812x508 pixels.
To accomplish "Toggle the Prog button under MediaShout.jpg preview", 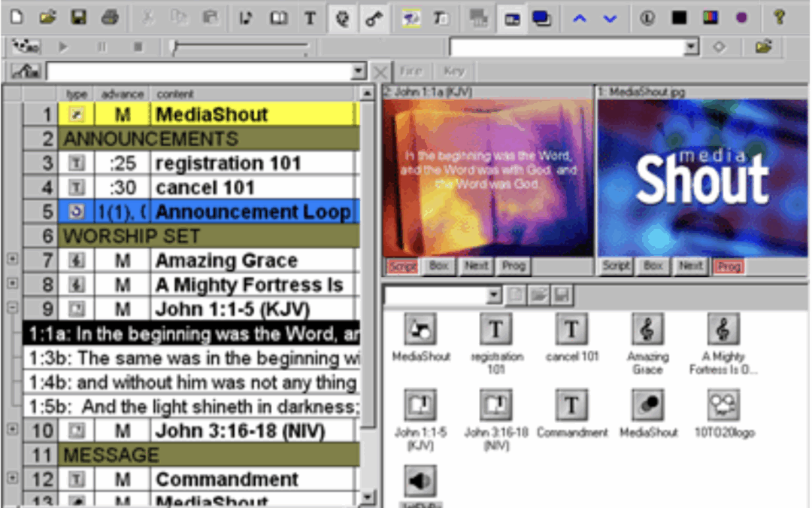I will point(727,266).
